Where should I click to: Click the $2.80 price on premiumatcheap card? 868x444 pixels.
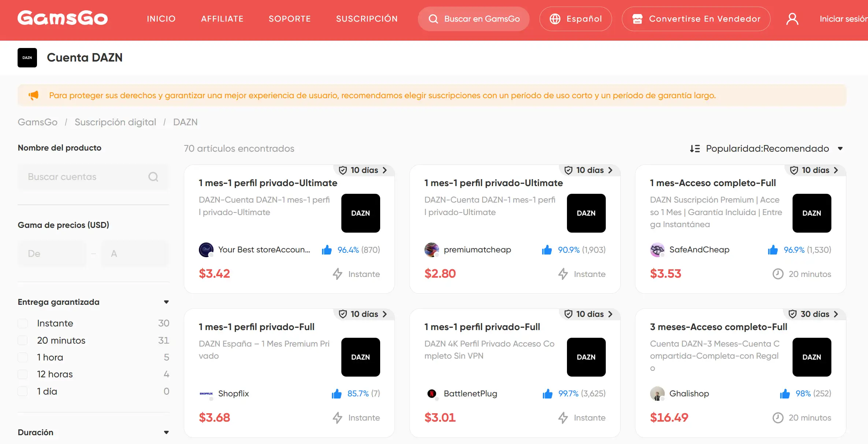point(440,274)
